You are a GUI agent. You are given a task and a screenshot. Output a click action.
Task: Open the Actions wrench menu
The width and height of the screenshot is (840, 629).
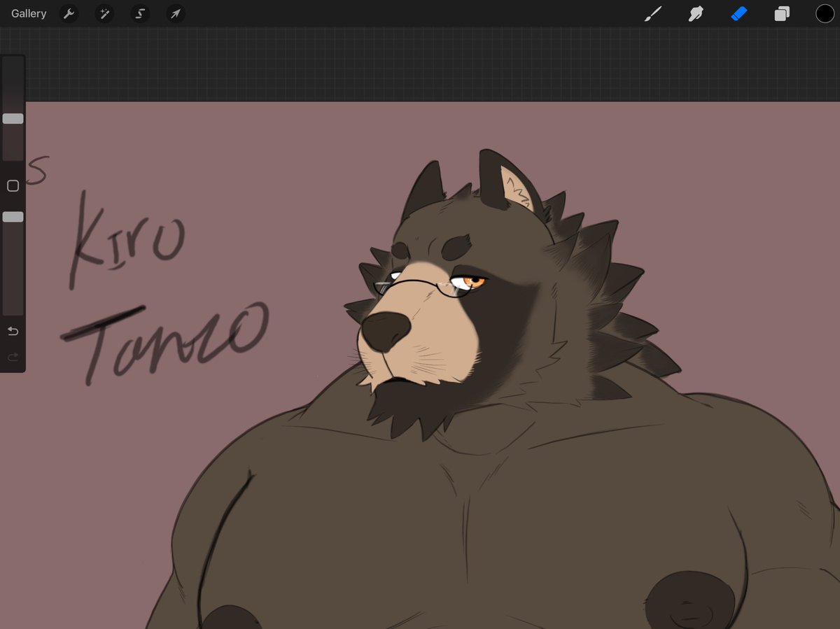coord(69,13)
